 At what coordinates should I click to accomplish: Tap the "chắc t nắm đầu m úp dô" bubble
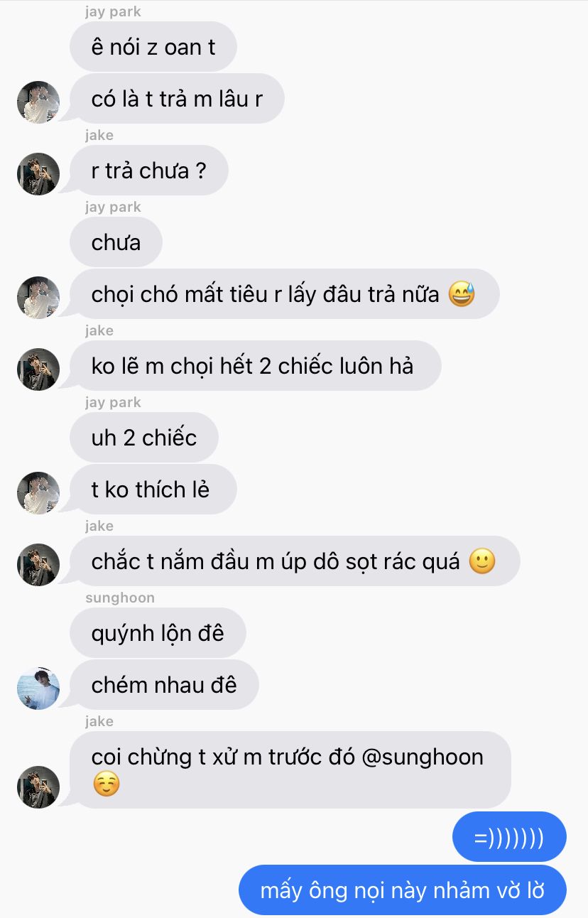295,561
